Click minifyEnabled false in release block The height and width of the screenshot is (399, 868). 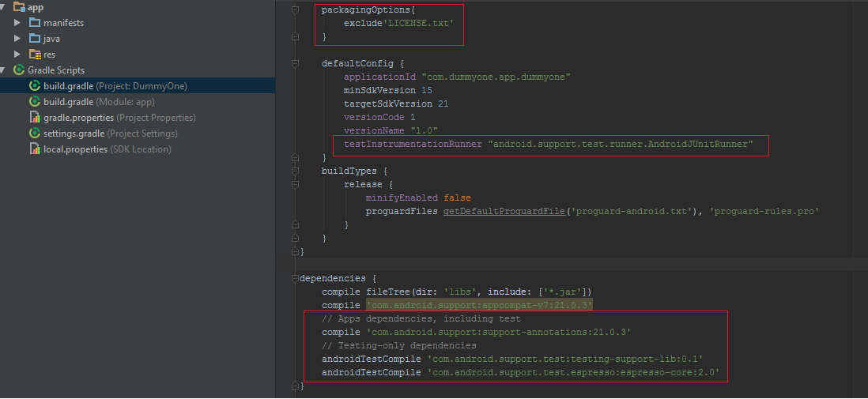click(x=418, y=198)
